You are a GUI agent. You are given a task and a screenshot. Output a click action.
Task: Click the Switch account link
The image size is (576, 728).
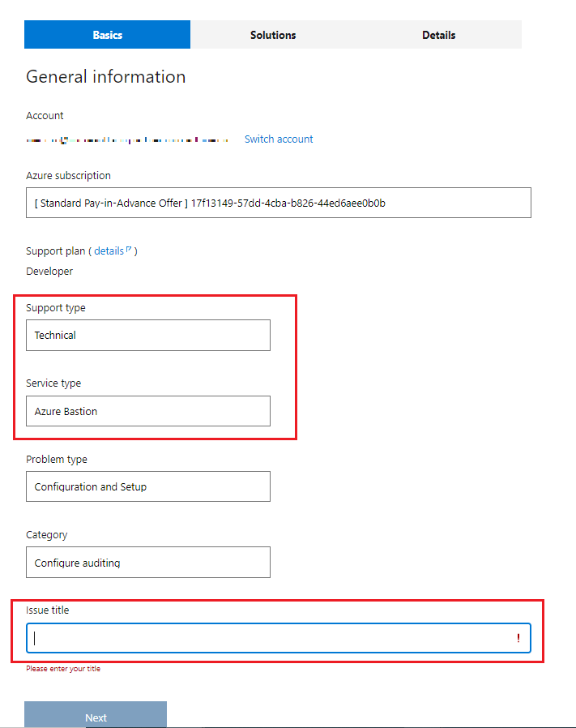(x=279, y=139)
